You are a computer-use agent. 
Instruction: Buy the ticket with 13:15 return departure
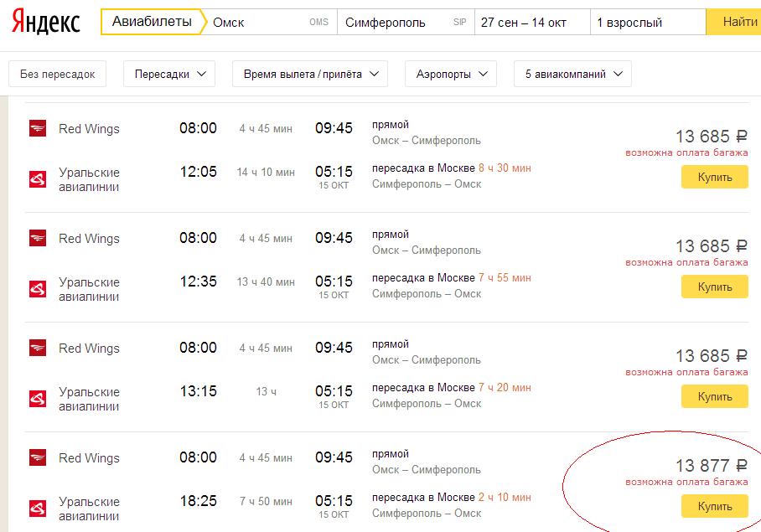[714, 396]
